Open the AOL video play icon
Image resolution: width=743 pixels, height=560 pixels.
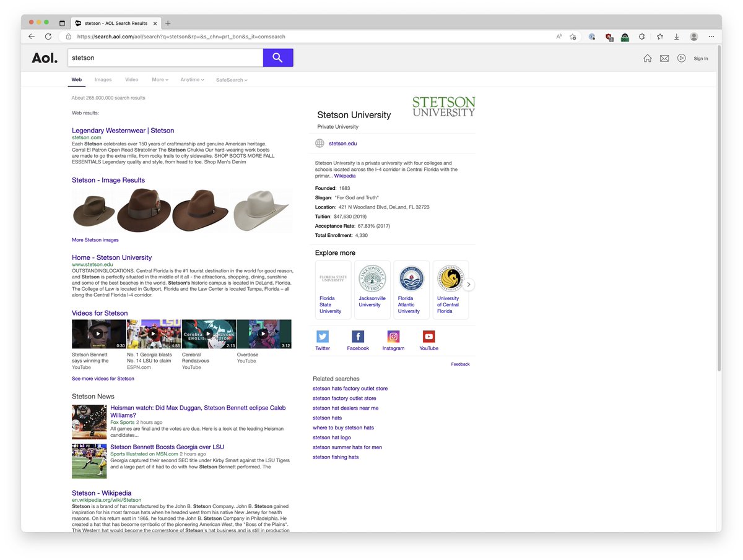click(x=681, y=58)
